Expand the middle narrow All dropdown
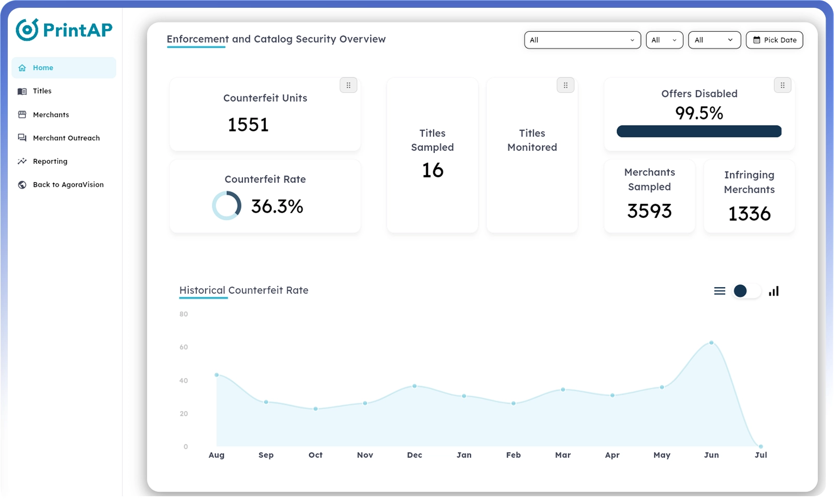 (664, 40)
